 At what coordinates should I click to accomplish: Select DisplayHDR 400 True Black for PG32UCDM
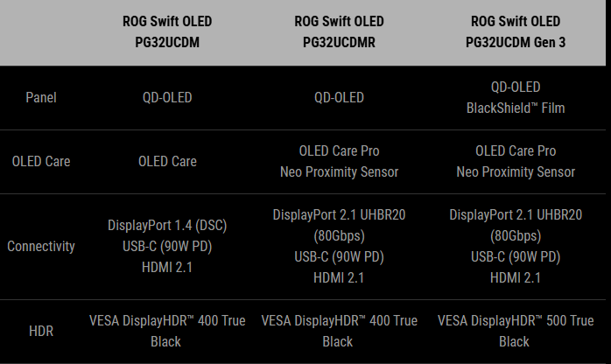point(167,331)
